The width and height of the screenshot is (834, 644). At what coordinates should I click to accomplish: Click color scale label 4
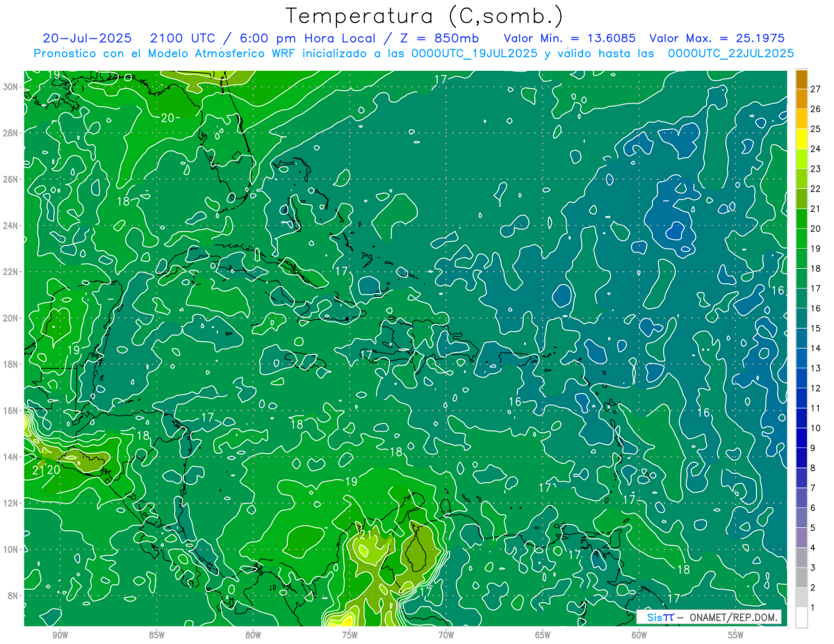[x=813, y=548]
